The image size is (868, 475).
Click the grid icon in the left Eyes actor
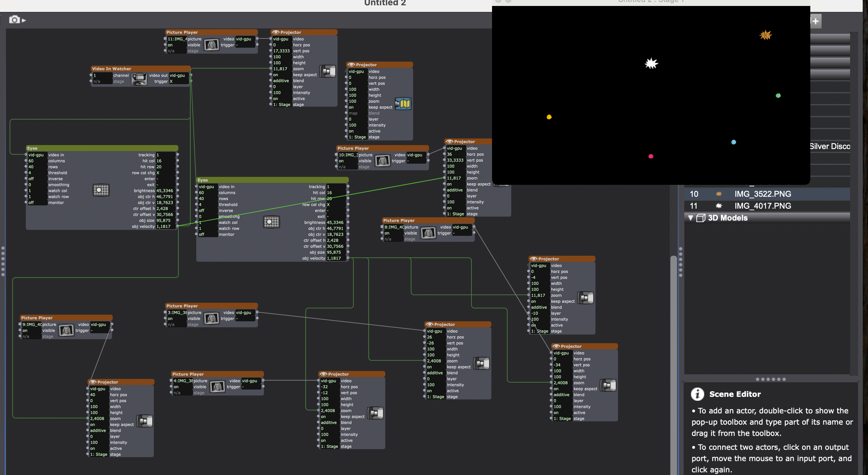tap(101, 190)
